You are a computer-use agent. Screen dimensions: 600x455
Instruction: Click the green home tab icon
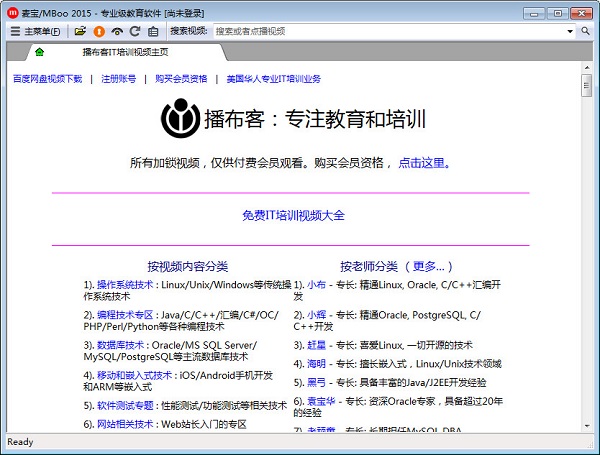tap(39, 51)
